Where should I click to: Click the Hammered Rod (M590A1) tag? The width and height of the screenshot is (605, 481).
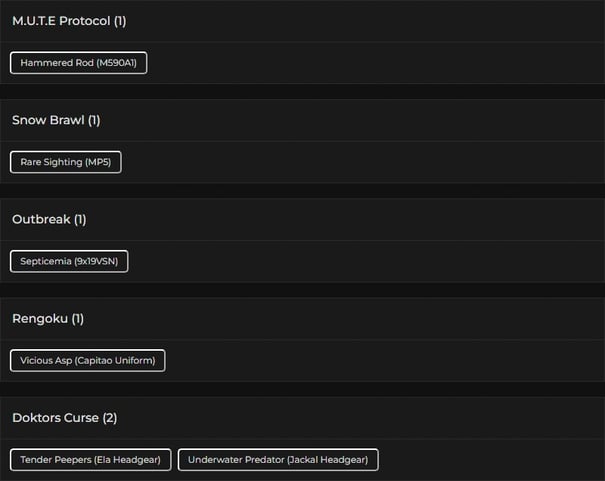pyautogui.click(x=78, y=63)
